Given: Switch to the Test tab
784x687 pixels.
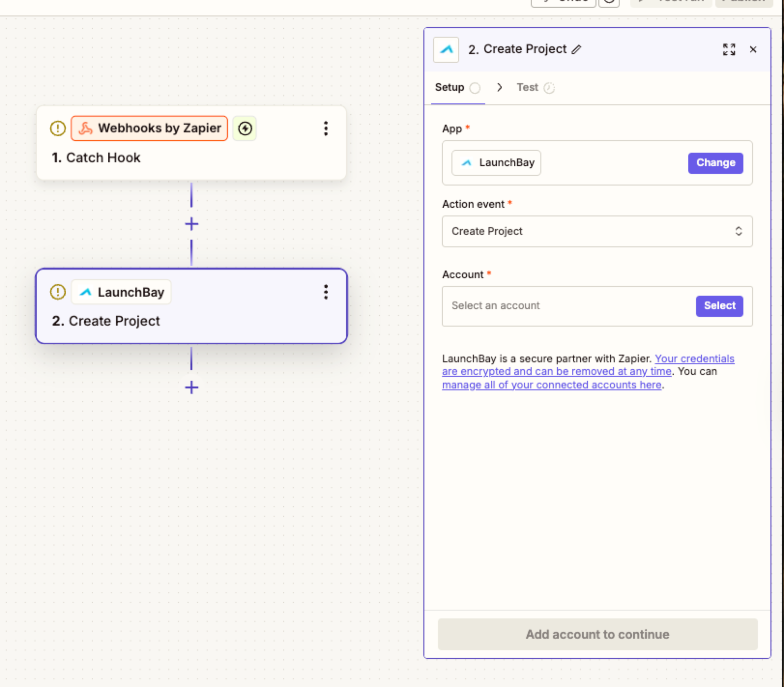Looking at the screenshot, I should pyautogui.click(x=536, y=87).
